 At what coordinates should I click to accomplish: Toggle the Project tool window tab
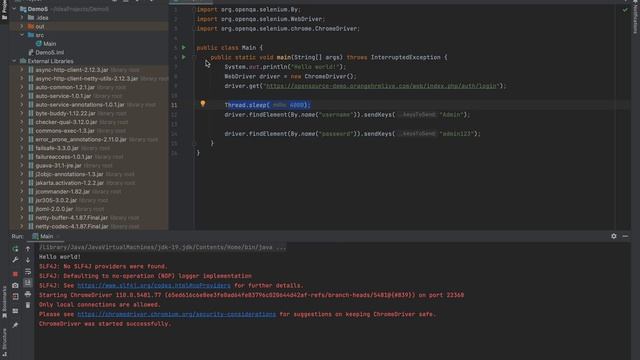[x=4, y=9]
